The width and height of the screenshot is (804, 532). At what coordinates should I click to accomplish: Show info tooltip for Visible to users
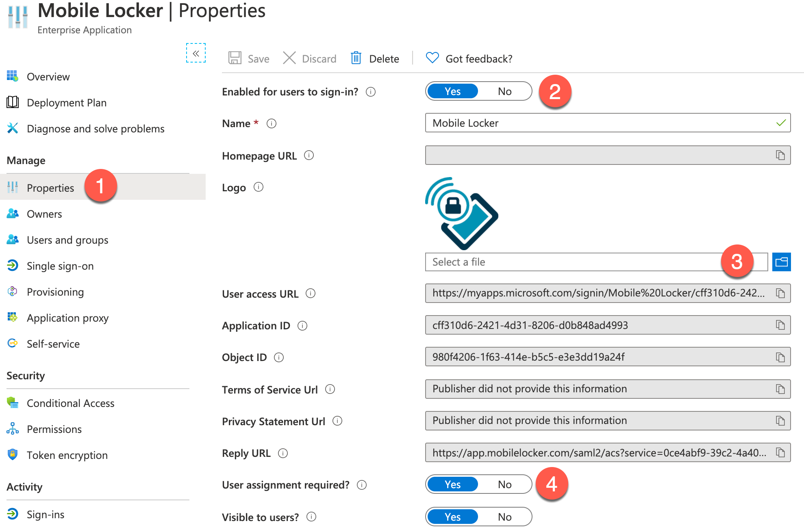311,517
